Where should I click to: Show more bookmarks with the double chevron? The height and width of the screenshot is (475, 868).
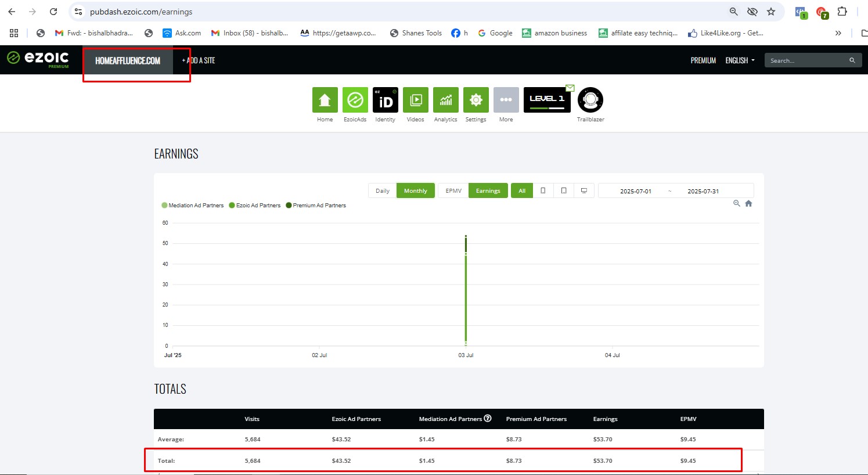(838, 33)
